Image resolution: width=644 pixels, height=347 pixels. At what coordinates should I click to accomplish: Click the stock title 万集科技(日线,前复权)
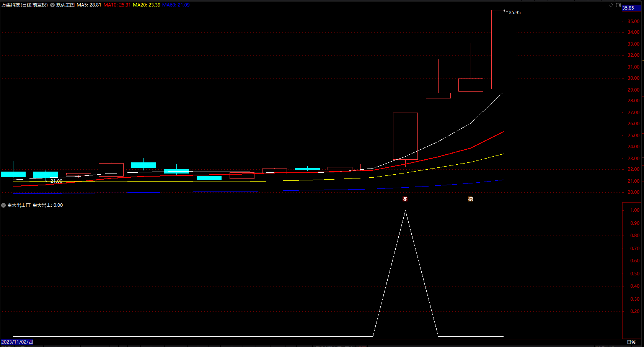24,5
